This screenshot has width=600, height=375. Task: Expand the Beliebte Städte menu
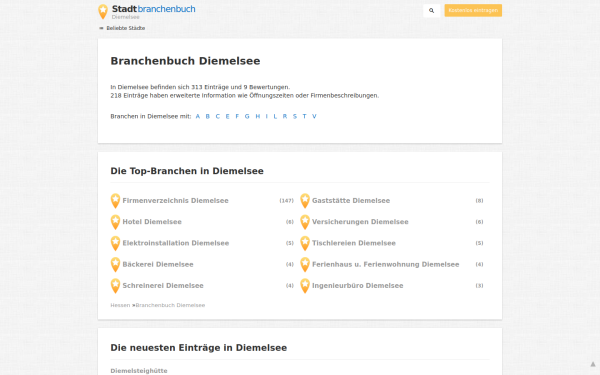pos(122,28)
